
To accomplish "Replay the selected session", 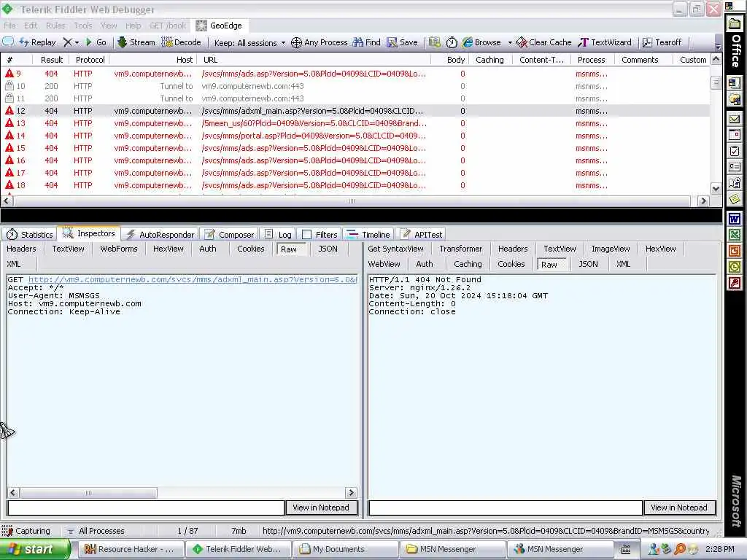I will point(38,42).
